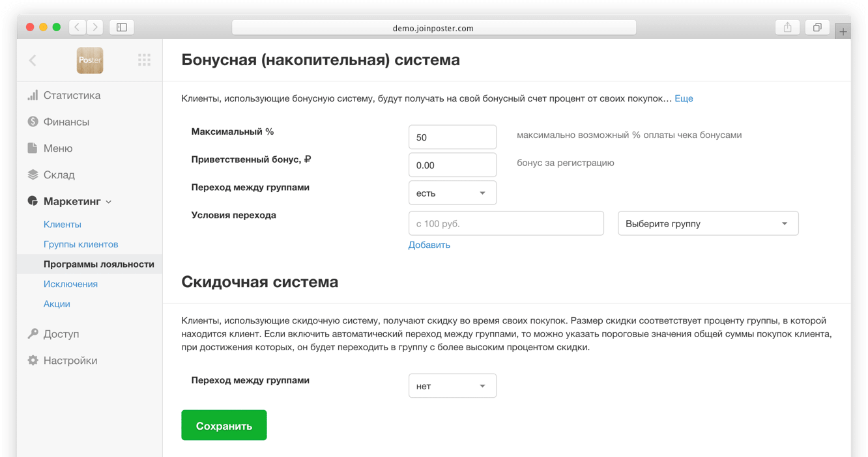The height and width of the screenshot is (457, 868).
Task: Click the Еще link in description
Action: click(684, 98)
